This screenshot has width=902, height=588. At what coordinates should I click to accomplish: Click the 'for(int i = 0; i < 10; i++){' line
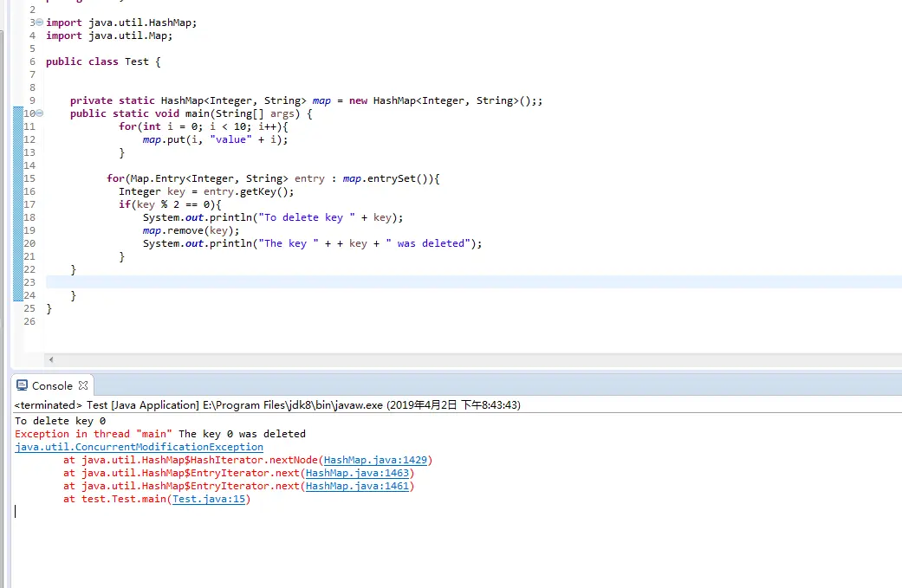(x=204, y=126)
